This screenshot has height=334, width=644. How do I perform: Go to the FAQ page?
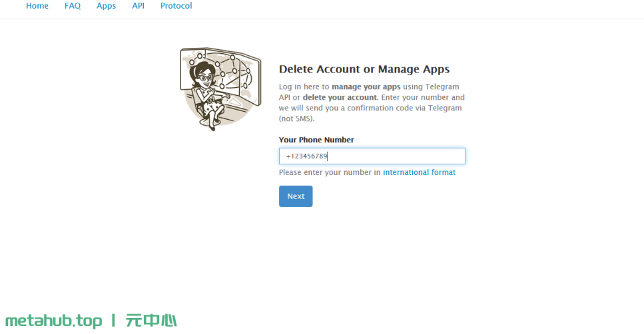73,6
